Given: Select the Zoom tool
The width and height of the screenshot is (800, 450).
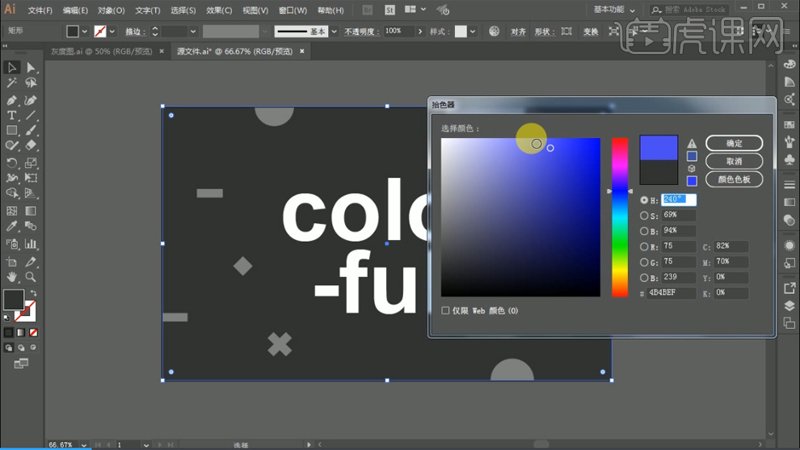Looking at the screenshot, I should click(x=31, y=277).
